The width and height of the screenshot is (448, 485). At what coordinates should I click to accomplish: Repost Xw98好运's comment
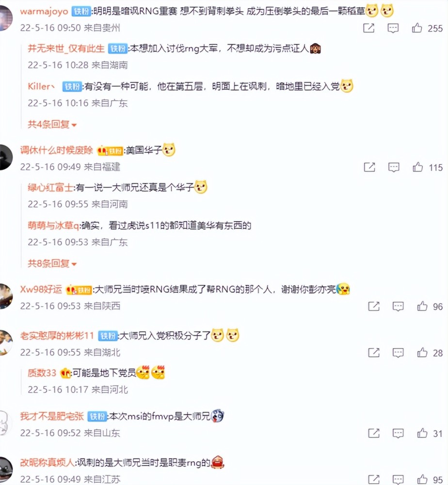point(374,306)
